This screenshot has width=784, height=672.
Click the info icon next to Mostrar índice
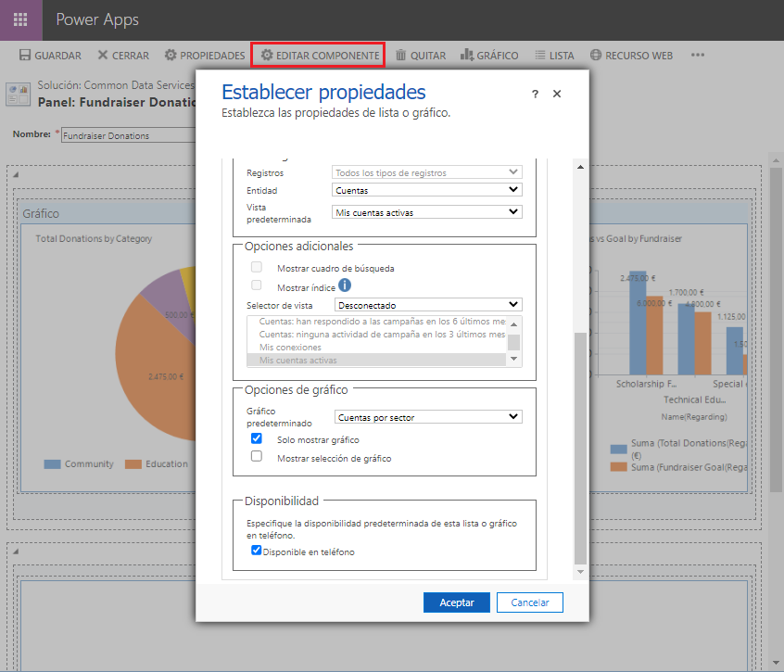tap(345, 285)
